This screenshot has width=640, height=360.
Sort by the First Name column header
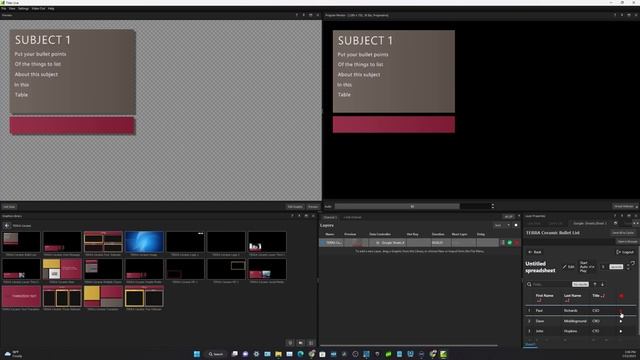[544, 296]
